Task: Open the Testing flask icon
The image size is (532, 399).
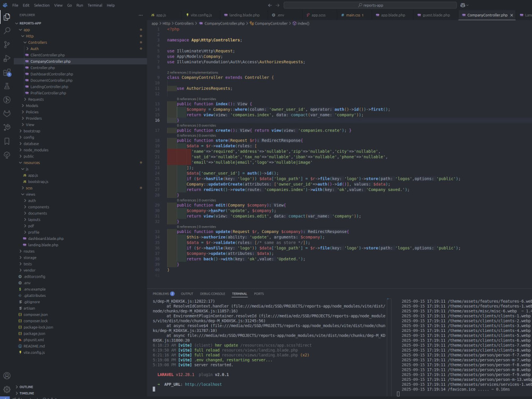Action: [x=7, y=86]
